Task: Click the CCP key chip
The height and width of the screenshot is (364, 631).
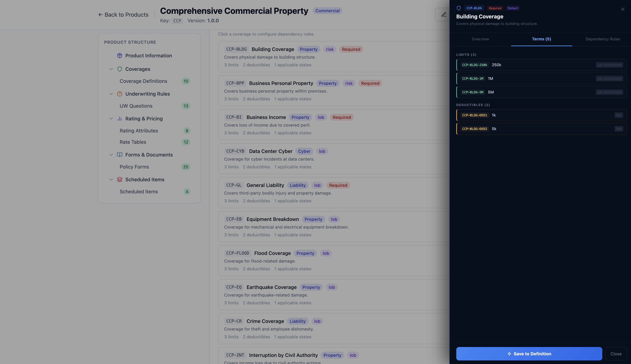Action: coord(177,21)
